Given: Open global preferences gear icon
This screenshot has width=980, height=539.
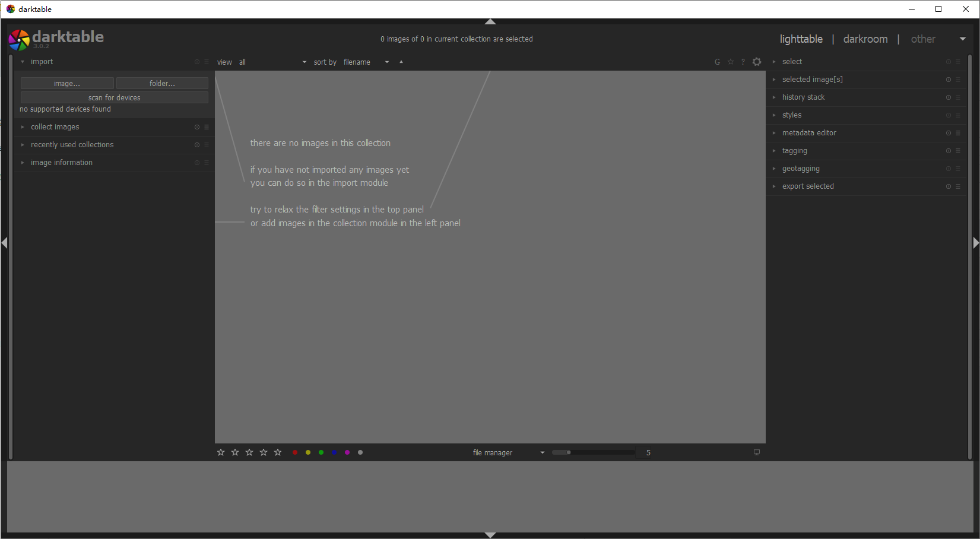Looking at the screenshot, I should click(x=757, y=62).
